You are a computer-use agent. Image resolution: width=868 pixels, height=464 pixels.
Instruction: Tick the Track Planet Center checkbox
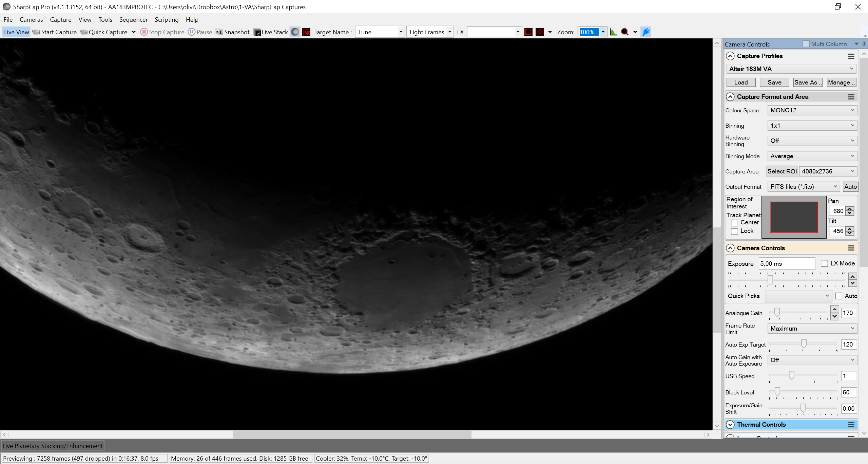click(734, 223)
